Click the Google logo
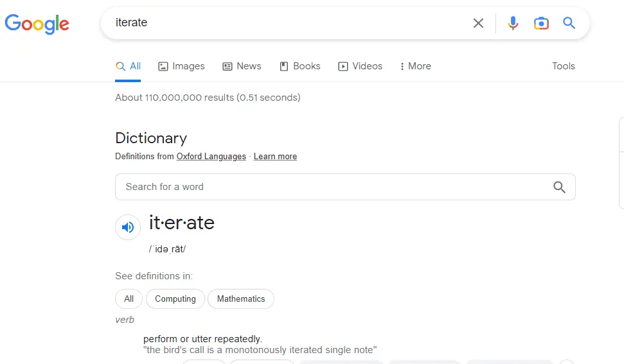624x364 pixels. (37, 24)
